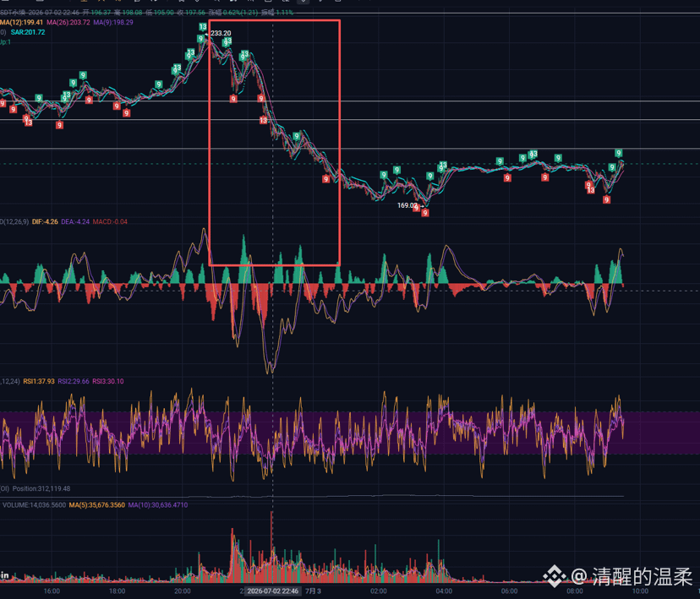The image size is (700, 599).
Task: Click the RSI3:30.10 indicator value
Action: pos(108,381)
